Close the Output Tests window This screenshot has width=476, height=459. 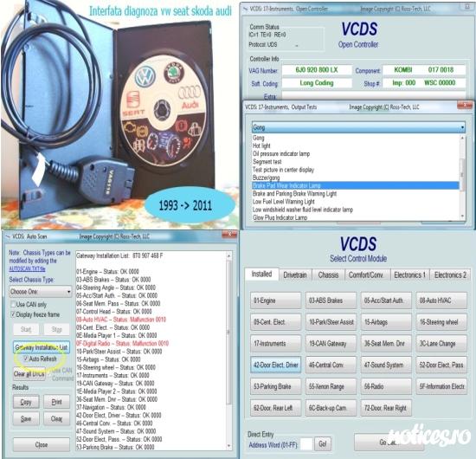pyautogui.click(x=465, y=106)
